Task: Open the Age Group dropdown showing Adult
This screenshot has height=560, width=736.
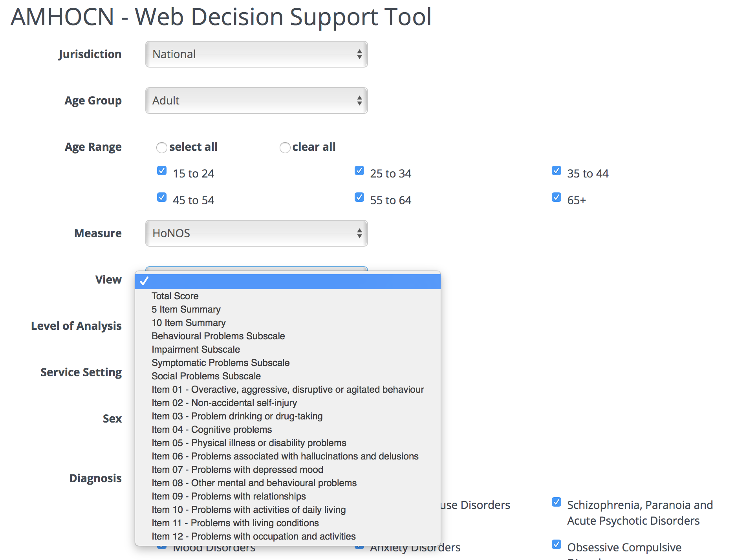Action: pyautogui.click(x=256, y=101)
